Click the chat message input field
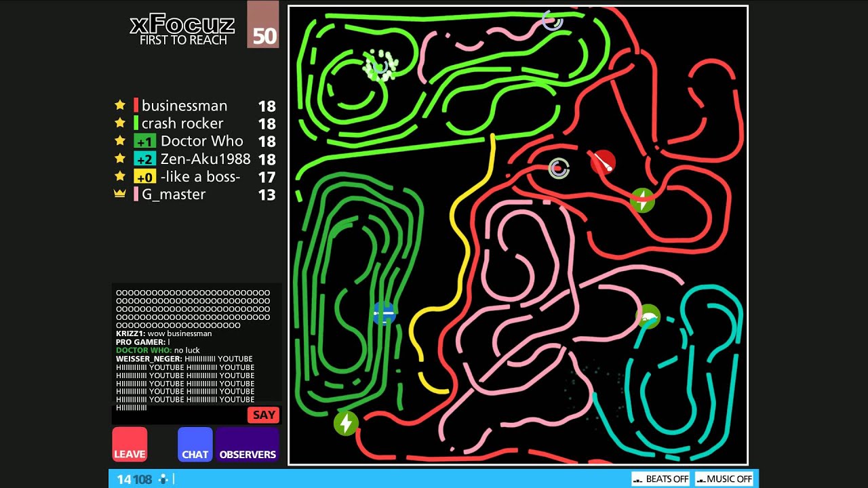The width and height of the screenshot is (868, 488). coord(180,415)
